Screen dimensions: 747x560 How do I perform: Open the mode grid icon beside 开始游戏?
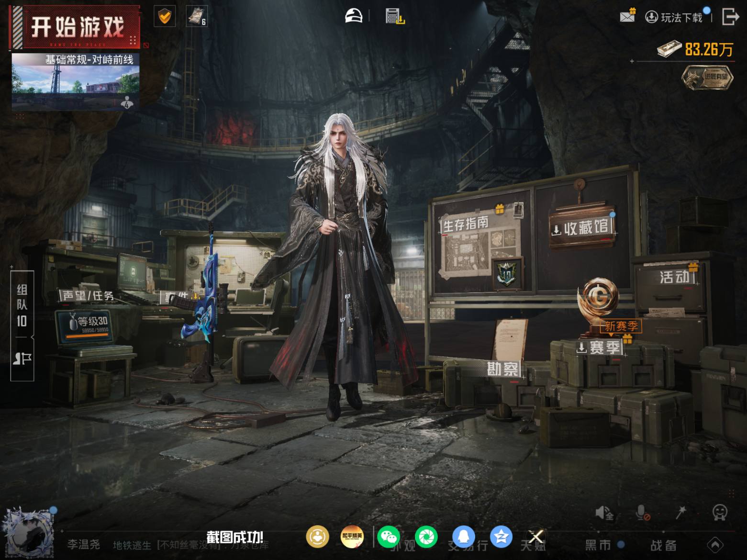[133, 40]
